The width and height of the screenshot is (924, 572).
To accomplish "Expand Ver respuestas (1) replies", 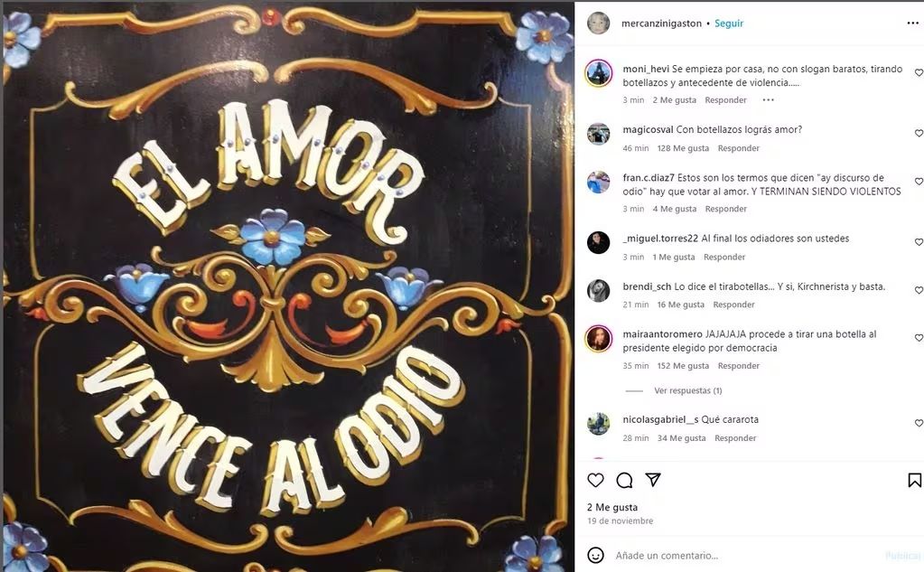I will (687, 390).
